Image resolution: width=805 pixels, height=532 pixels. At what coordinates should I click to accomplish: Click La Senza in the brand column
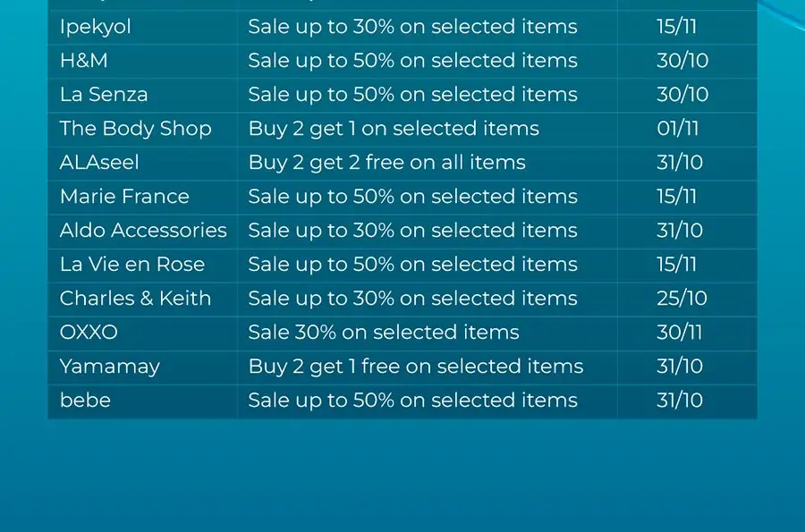click(x=104, y=95)
